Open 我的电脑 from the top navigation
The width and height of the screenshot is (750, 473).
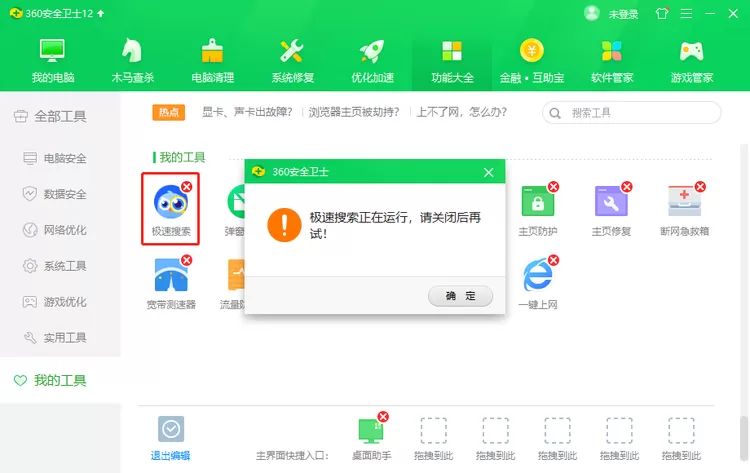coord(52,61)
